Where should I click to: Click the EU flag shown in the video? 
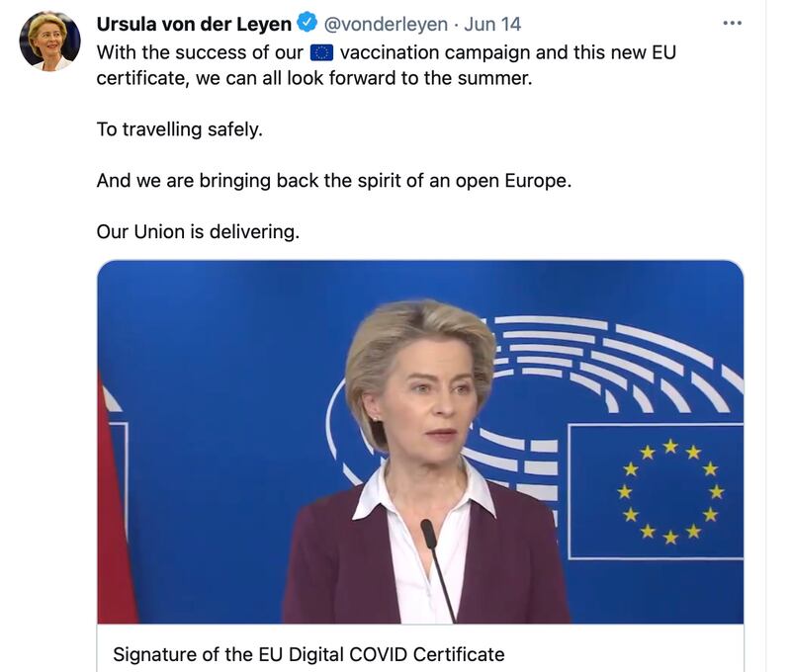pos(656,491)
